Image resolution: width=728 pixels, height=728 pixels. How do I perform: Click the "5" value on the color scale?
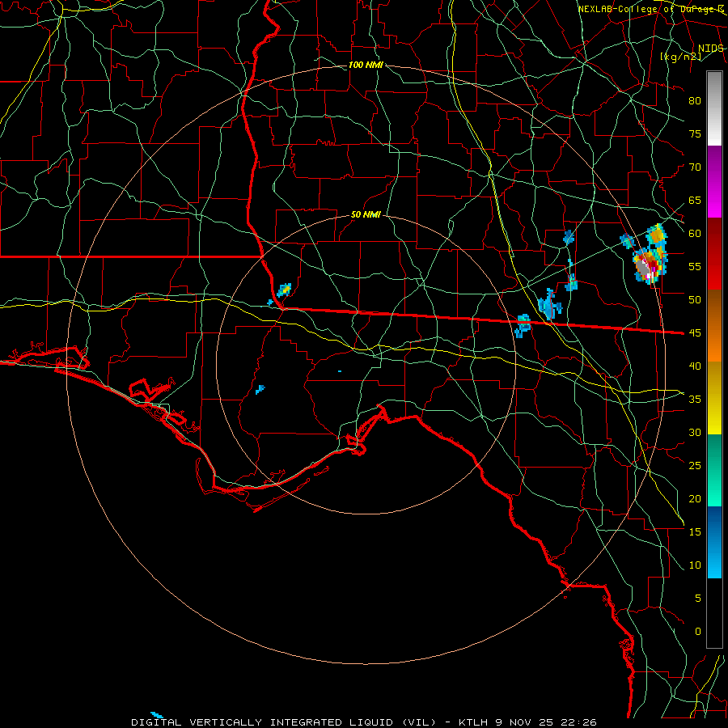point(698,599)
